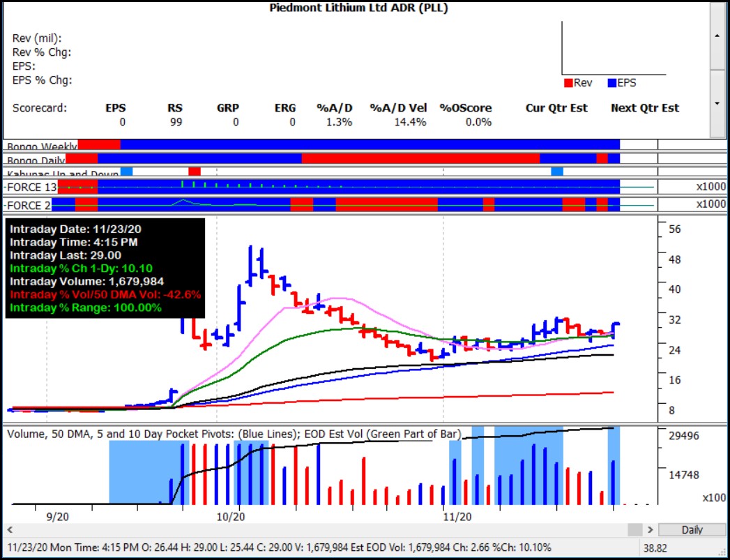Click the %OScore value 0.0%

[478, 122]
